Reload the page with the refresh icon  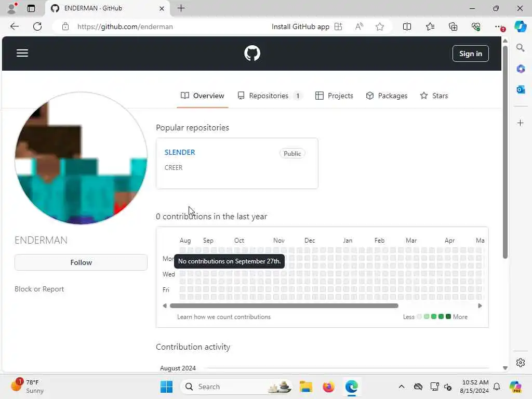click(x=37, y=26)
